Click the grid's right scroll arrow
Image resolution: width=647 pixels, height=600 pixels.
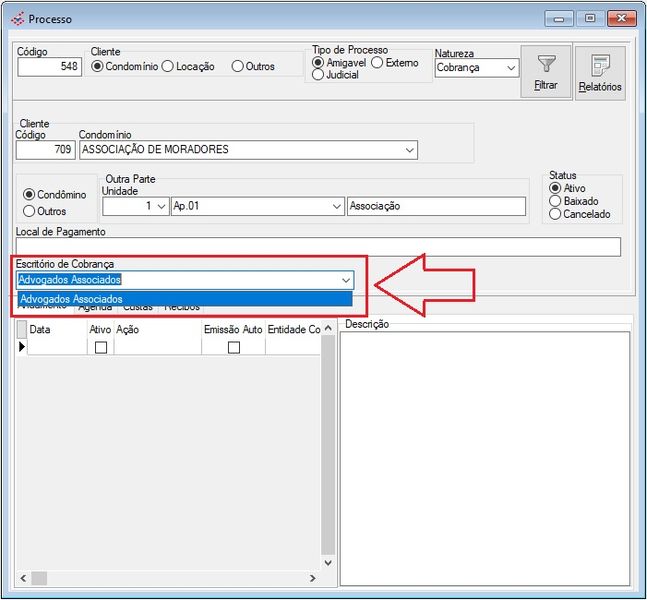(x=312, y=578)
